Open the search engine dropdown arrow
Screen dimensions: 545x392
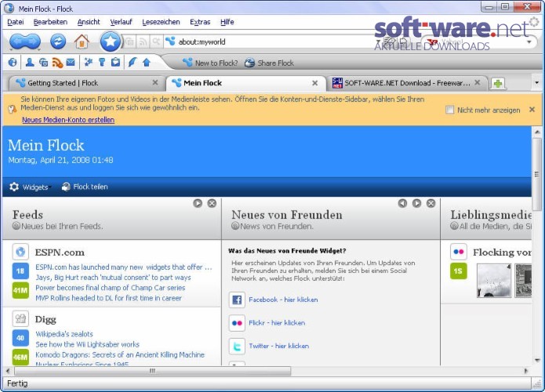[529, 42]
